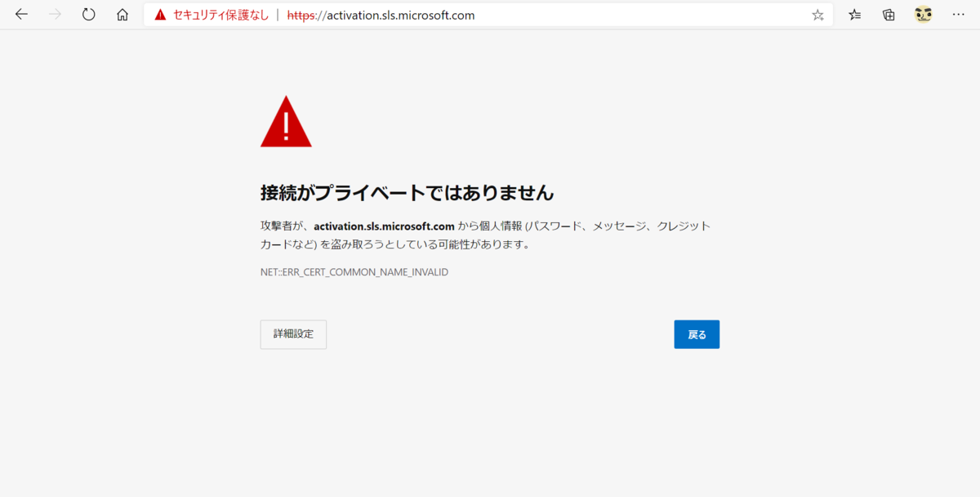Reload the page with refresh icon
980x497 pixels.
tap(89, 15)
